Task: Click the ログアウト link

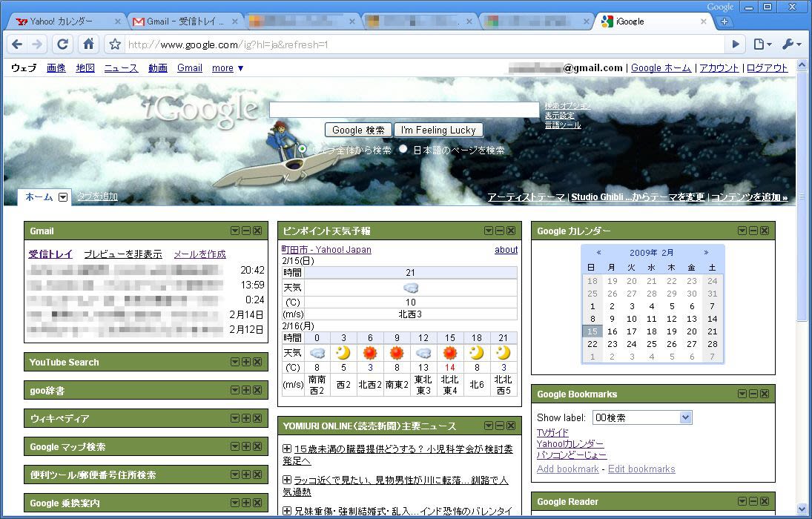Action: click(767, 68)
